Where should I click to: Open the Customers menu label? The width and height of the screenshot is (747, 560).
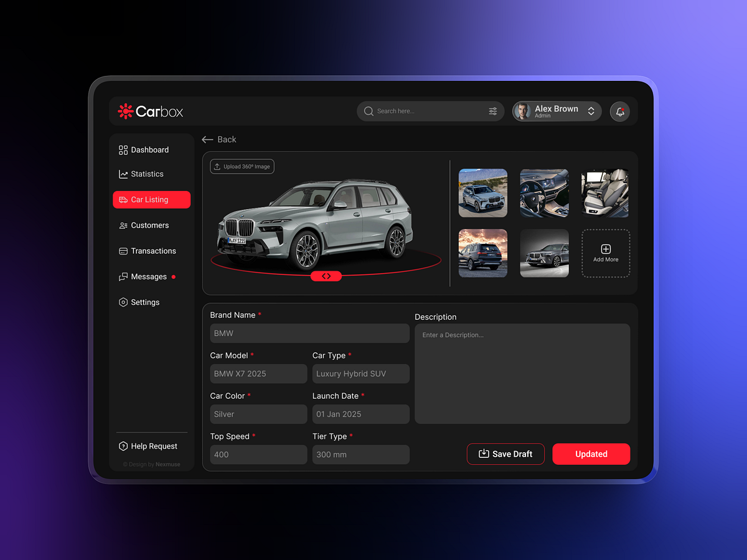coord(150,225)
